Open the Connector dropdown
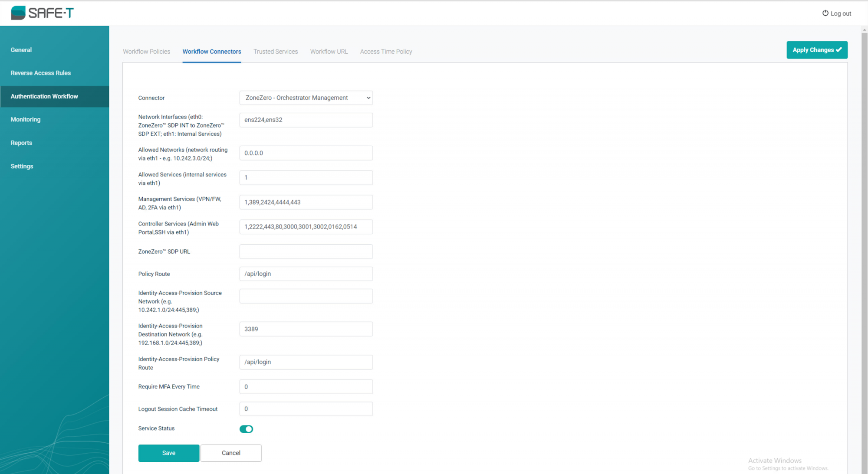Viewport: 868px width, 474px height. (x=306, y=98)
